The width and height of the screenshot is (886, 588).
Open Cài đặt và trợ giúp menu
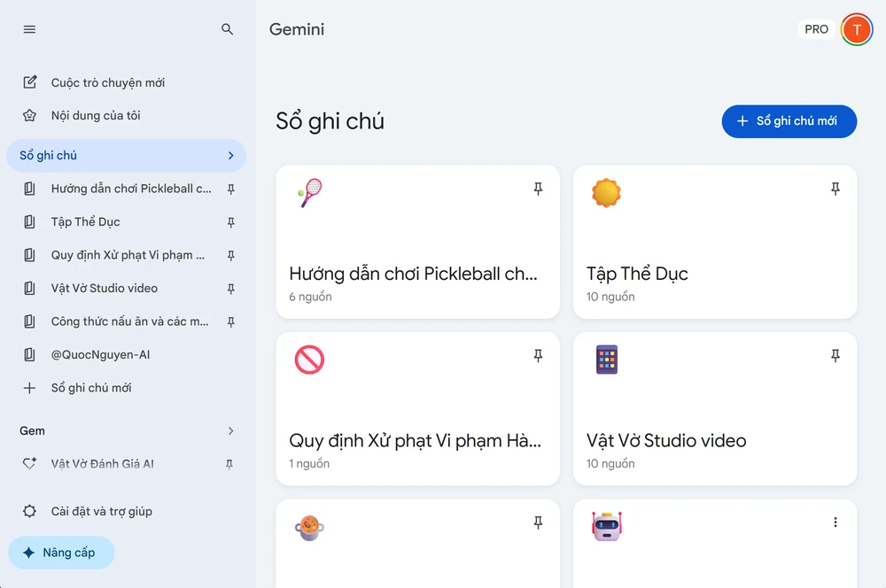point(102,512)
